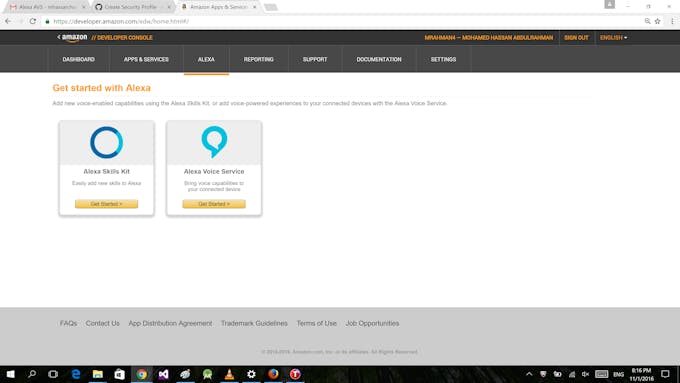The height and width of the screenshot is (383, 680).
Task: Click the Alexa Voice Service speech bubble logo
Action: (x=214, y=142)
